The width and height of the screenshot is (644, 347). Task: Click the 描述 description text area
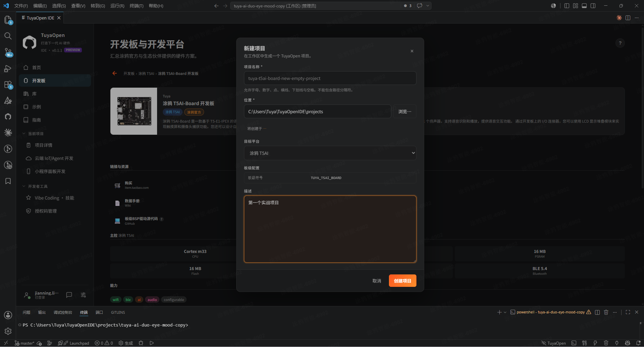pyautogui.click(x=330, y=229)
